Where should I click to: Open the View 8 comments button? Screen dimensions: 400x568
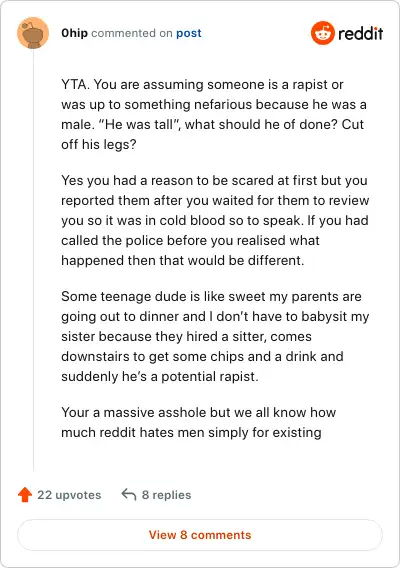(x=200, y=535)
